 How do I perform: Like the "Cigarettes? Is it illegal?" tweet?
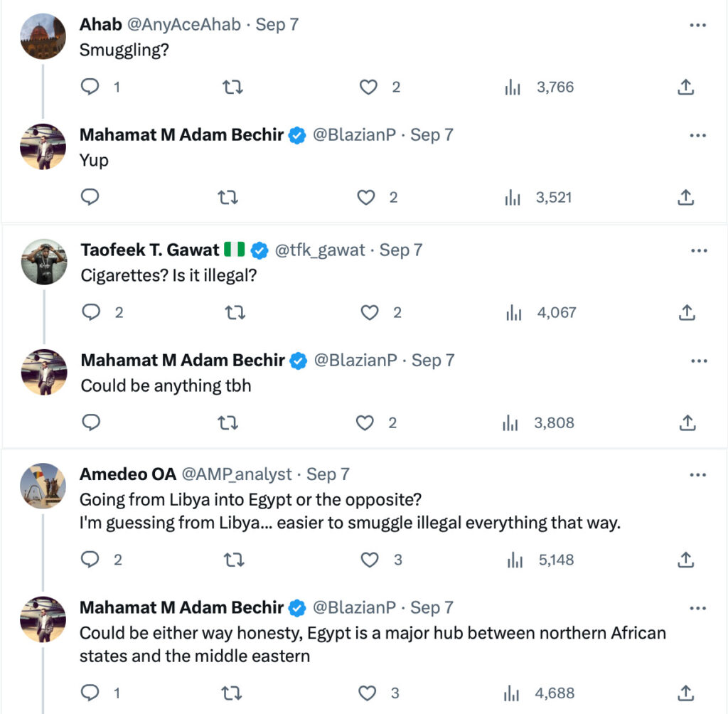(370, 312)
